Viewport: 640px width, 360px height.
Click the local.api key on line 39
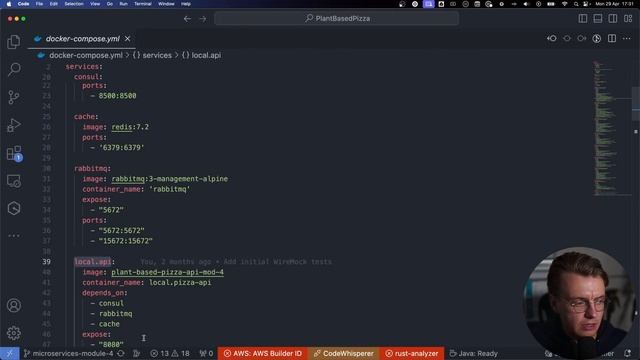tap(92, 262)
